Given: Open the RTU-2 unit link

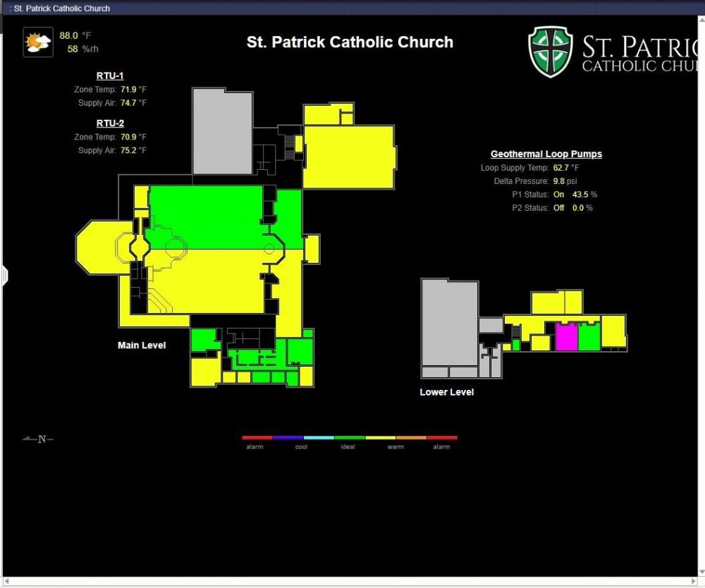Looking at the screenshot, I should click(110, 123).
